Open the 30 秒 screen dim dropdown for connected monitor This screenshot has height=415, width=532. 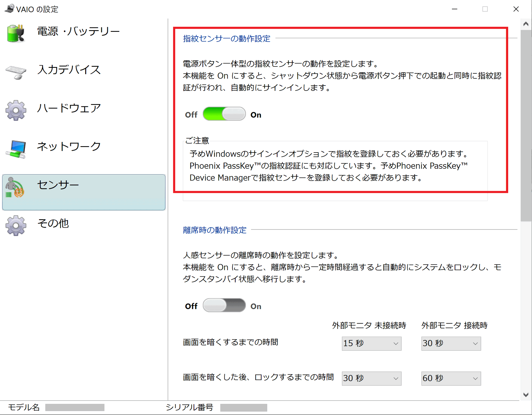coord(451,344)
